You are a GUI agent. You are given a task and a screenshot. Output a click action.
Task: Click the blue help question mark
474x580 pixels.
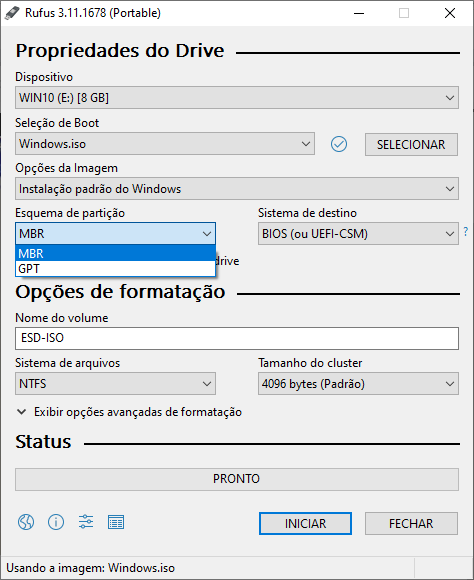coord(465,232)
